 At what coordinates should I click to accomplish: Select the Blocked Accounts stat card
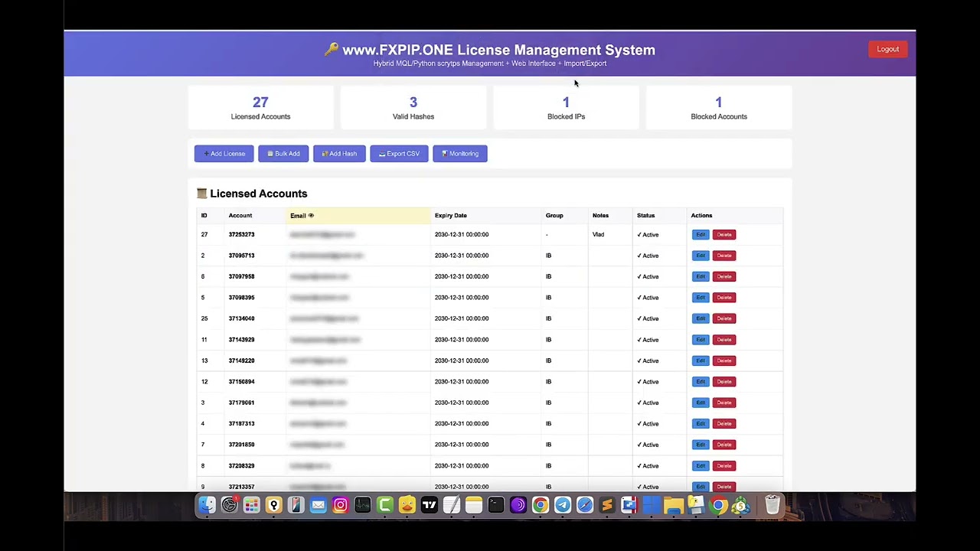719,107
